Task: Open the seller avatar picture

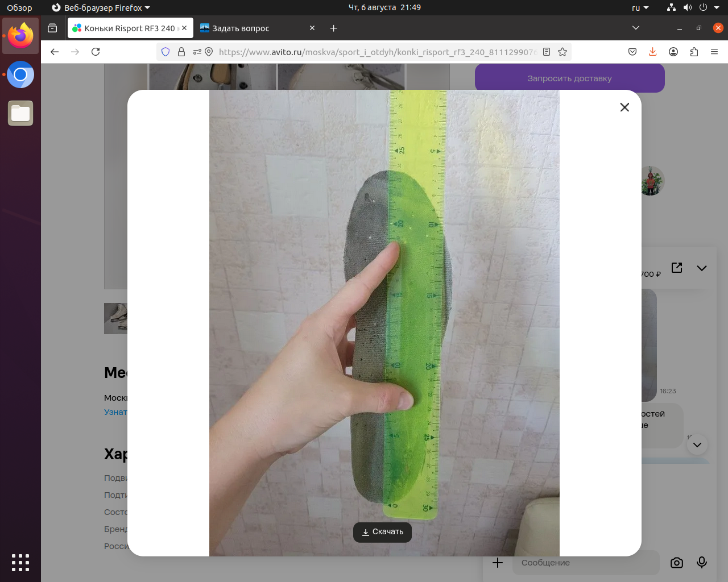Action: [652, 181]
